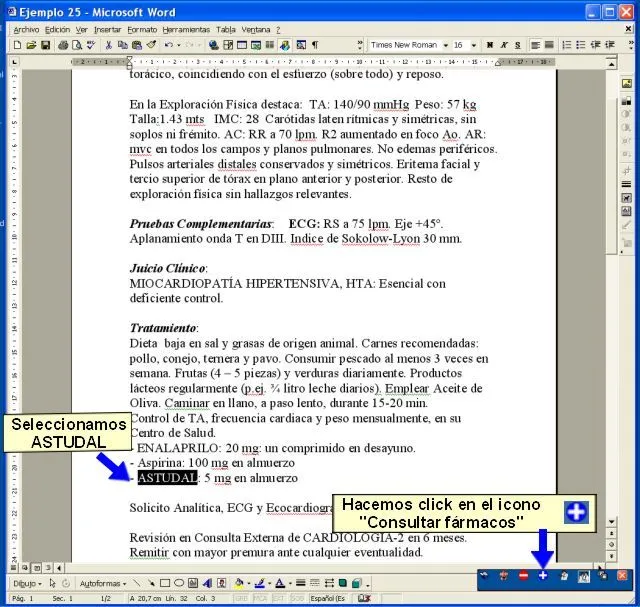Toggle Italic formatting
This screenshot has height=607, width=640.
click(x=504, y=45)
